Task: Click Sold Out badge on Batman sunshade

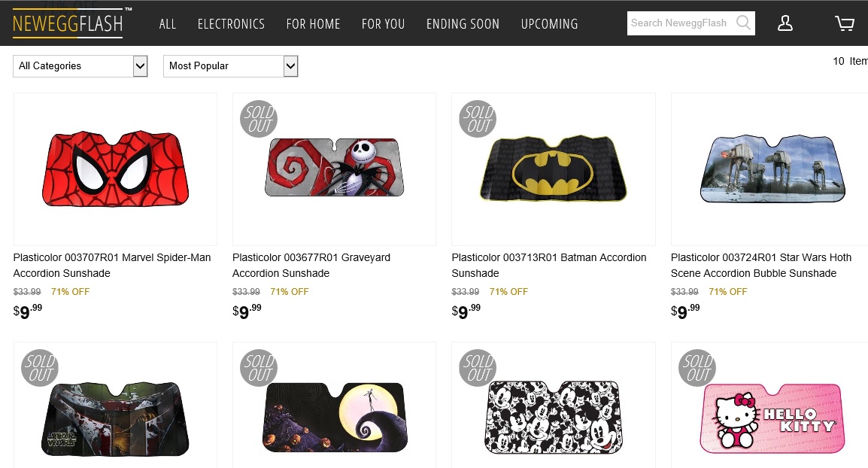Action: pos(478,119)
